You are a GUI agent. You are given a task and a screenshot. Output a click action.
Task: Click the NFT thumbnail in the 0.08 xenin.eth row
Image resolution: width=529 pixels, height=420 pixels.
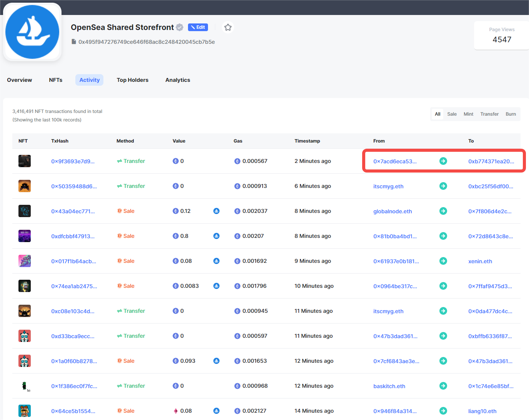point(25,261)
